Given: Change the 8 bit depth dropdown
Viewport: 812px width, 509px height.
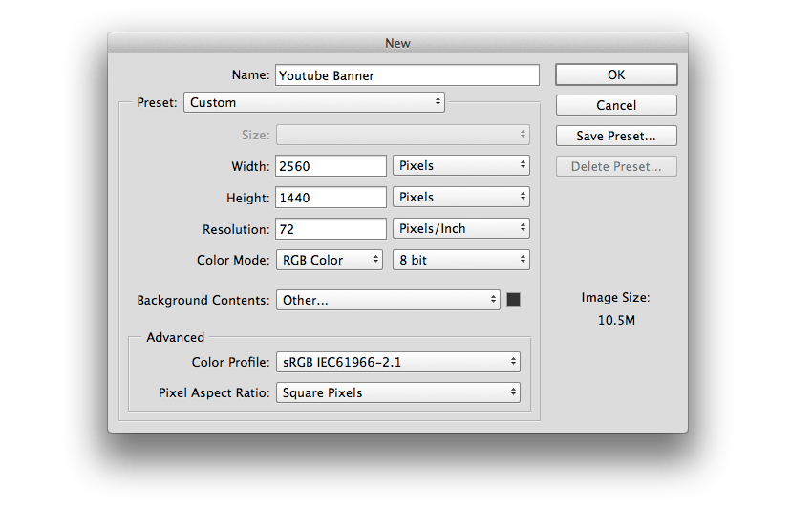Looking at the screenshot, I should tap(461, 260).
